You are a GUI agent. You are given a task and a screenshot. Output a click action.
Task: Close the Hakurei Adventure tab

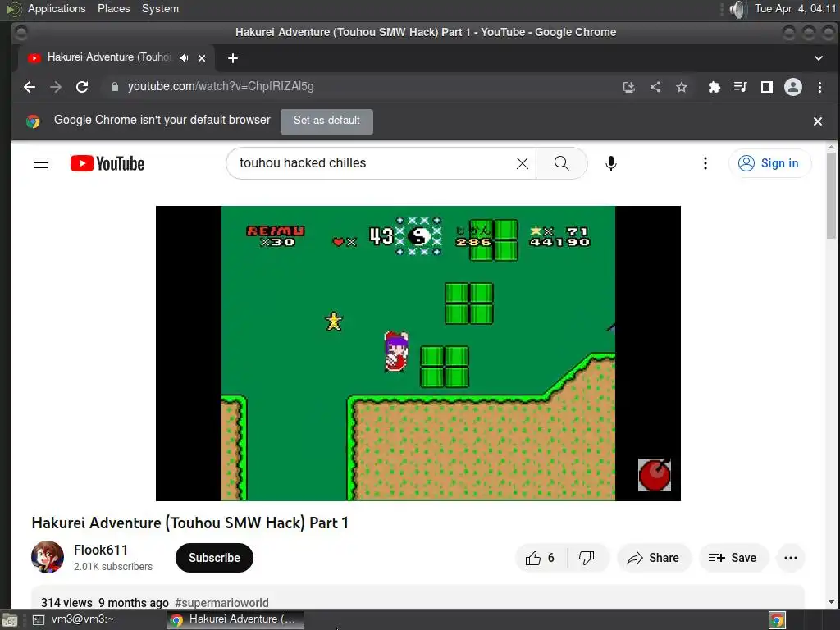tap(202, 58)
